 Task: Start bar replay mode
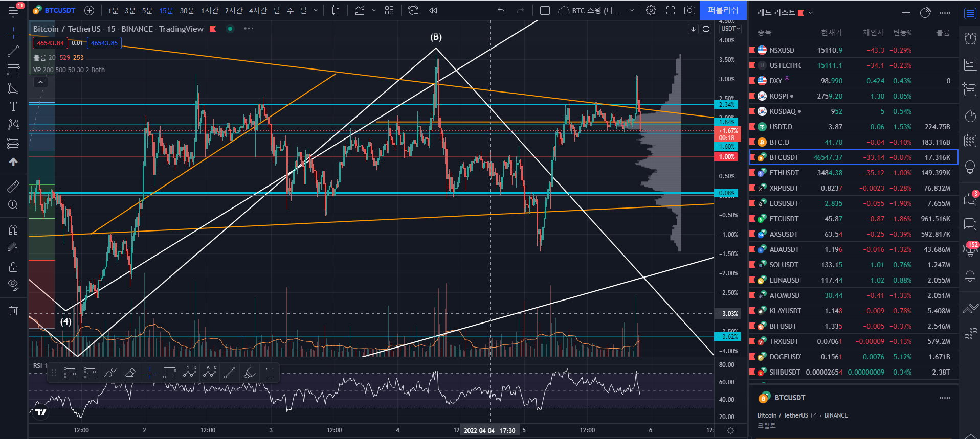433,10
